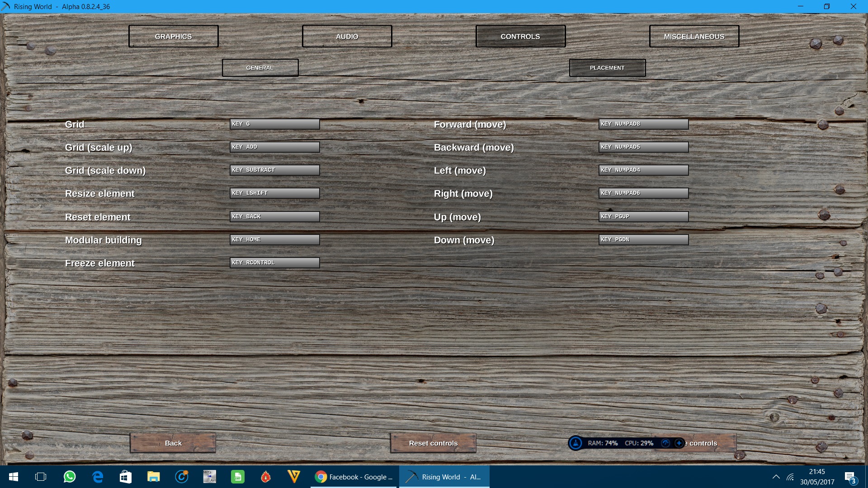Change the Backward (move) key binding
The image size is (868, 488).
click(644, 147)
